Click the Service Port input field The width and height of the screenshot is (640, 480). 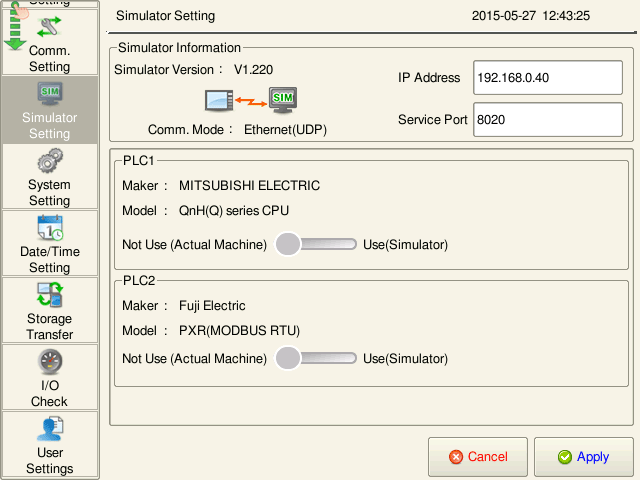pos(548,120)
